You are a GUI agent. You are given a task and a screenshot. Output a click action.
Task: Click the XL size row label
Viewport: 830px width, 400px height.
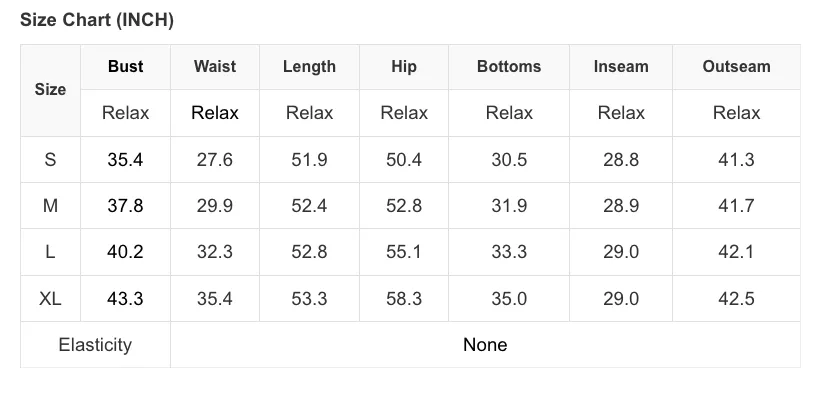tap(50, 298)
